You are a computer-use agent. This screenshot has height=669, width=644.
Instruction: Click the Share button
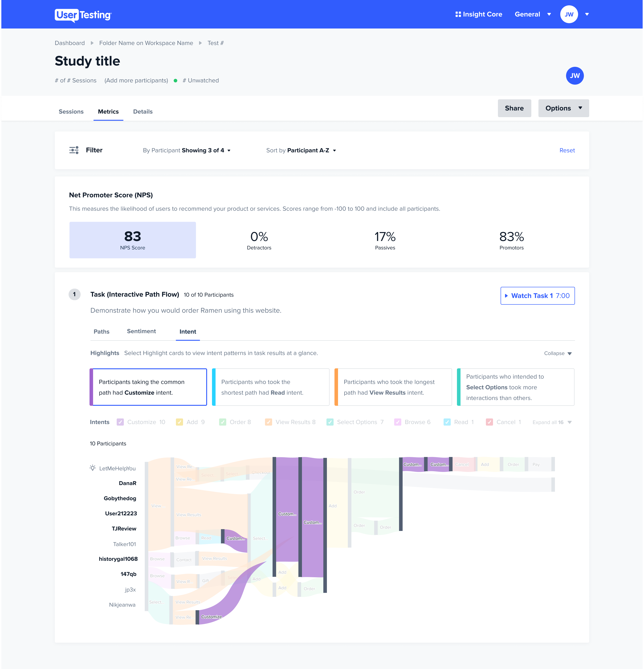coord(514,108)
